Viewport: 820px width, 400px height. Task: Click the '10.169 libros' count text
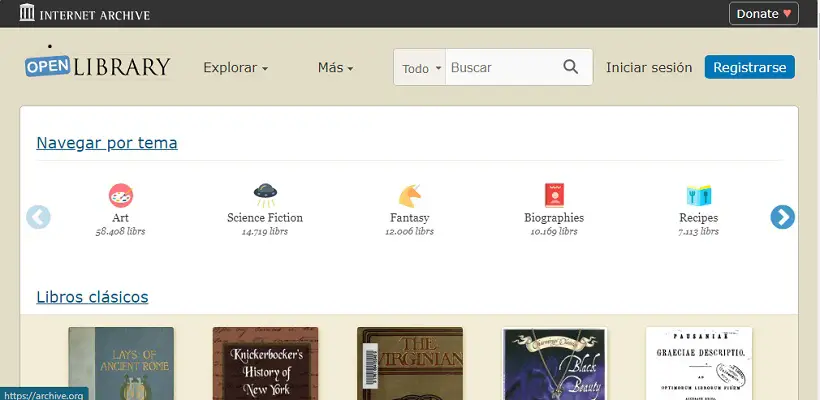(x=554, y=232)
